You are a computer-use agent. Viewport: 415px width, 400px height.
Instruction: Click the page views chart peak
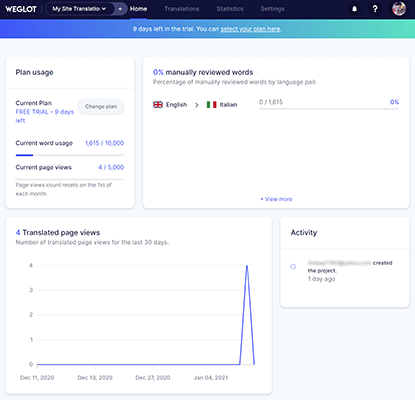tap(247, 266)
